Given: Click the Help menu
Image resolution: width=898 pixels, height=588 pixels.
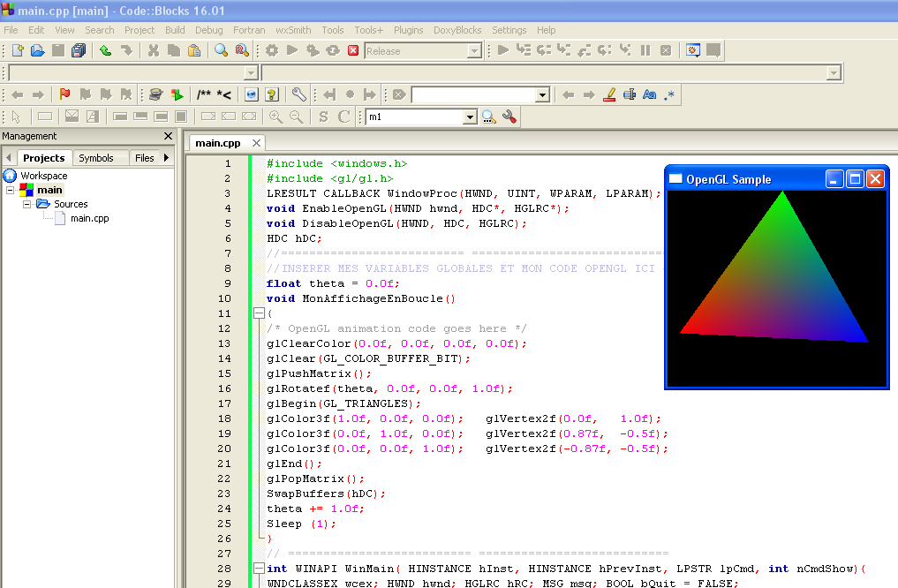Looking at the screenshot, I should click(x=546, y=30).
